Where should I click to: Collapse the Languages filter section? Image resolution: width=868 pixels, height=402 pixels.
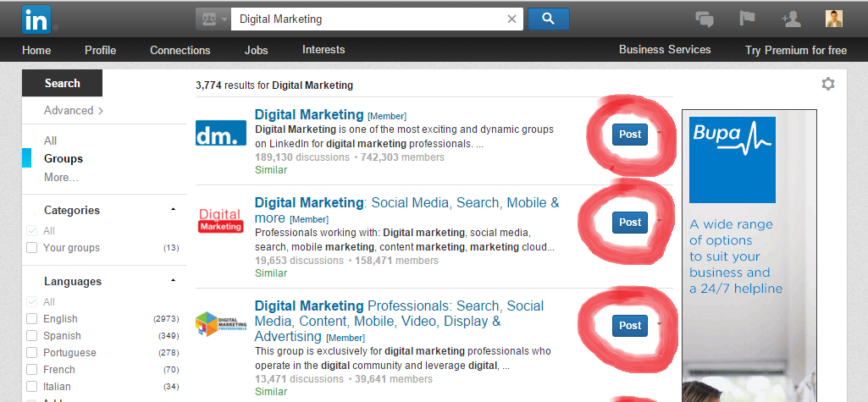(x=173, y=281)
